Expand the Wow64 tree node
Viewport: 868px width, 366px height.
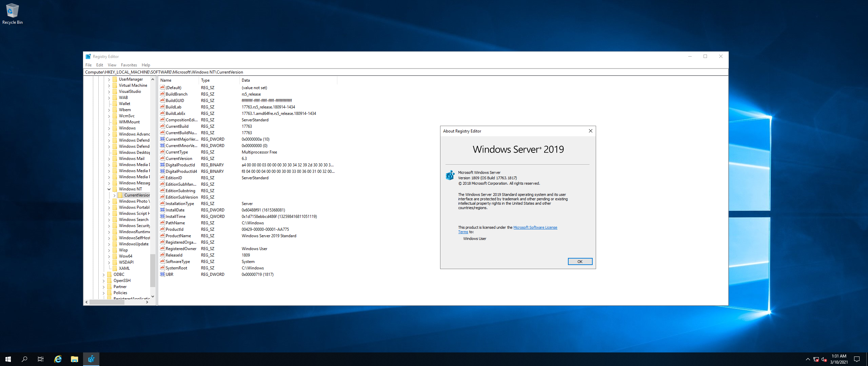(109, 256)
